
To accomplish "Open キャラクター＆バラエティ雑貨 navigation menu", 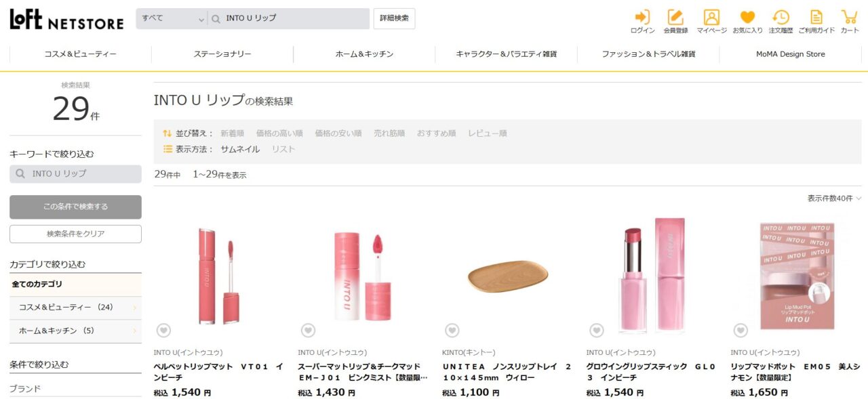I will point(507,54).
